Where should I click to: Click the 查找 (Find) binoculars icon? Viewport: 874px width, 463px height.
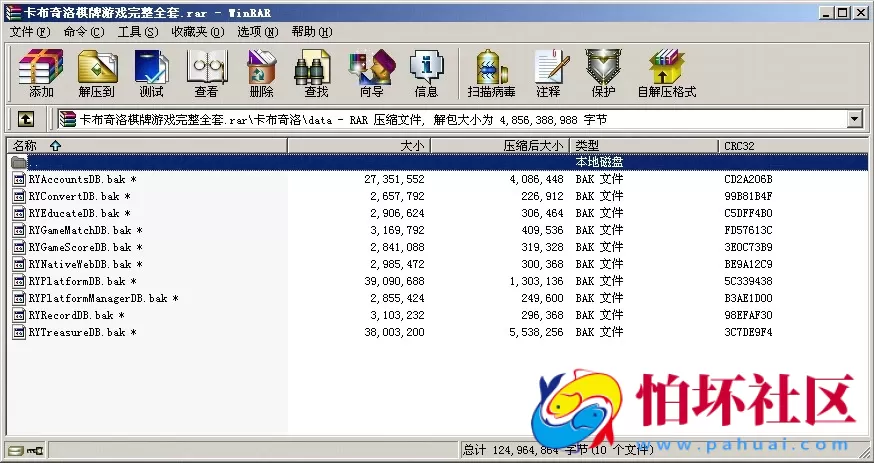[312, 67]
